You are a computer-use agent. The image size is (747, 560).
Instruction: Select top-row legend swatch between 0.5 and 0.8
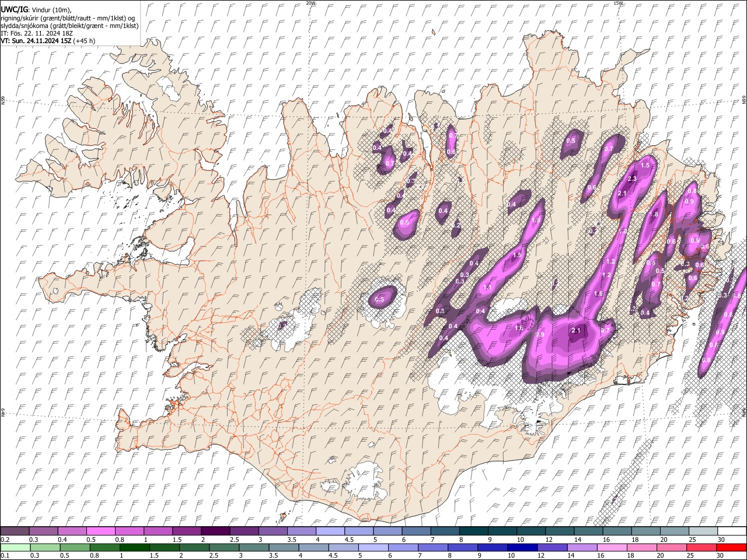100,531
